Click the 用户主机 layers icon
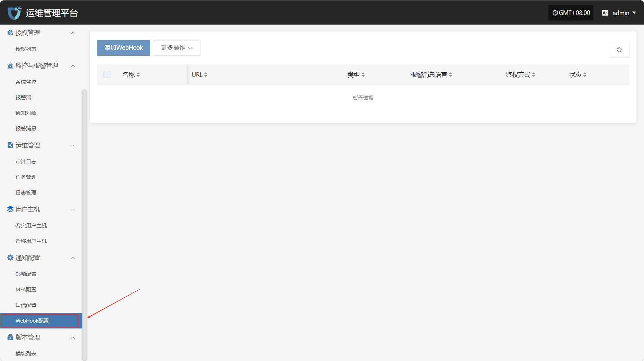Screen dimensions: 644x361 coord(10,209)
